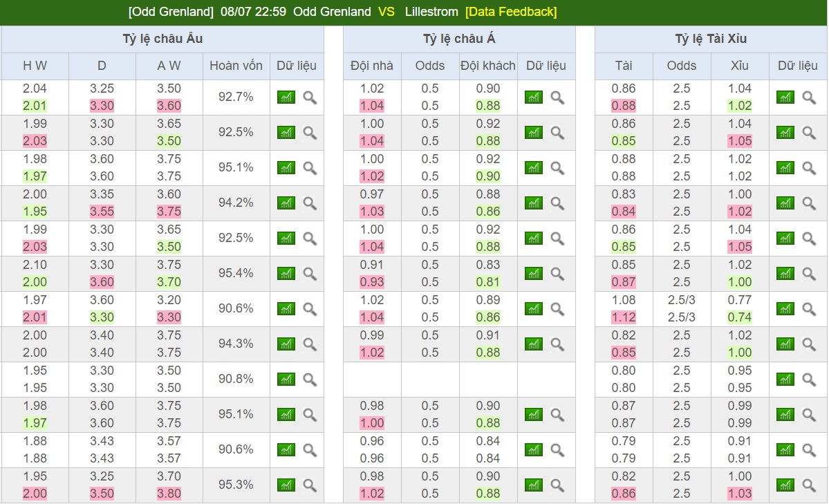Click the Xỉu column header

tap(739, 66)
